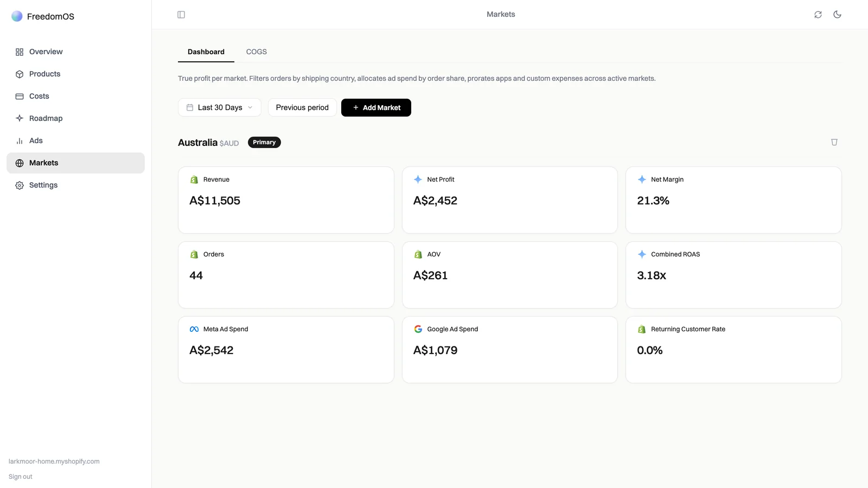Viewport: 868px width, 488px height.
Task: Toggle Previous period comparison
Action: (302, 107)
